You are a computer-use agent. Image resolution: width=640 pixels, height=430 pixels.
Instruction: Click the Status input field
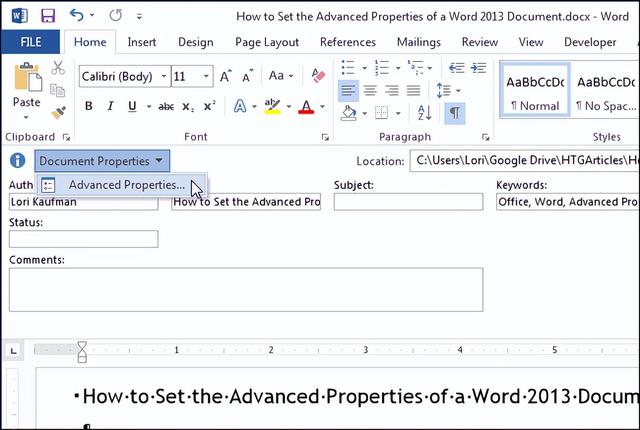pos(84,239)
